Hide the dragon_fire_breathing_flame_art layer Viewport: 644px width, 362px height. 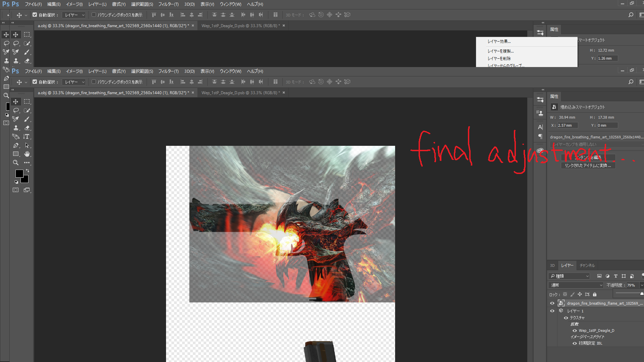[552, 303]
